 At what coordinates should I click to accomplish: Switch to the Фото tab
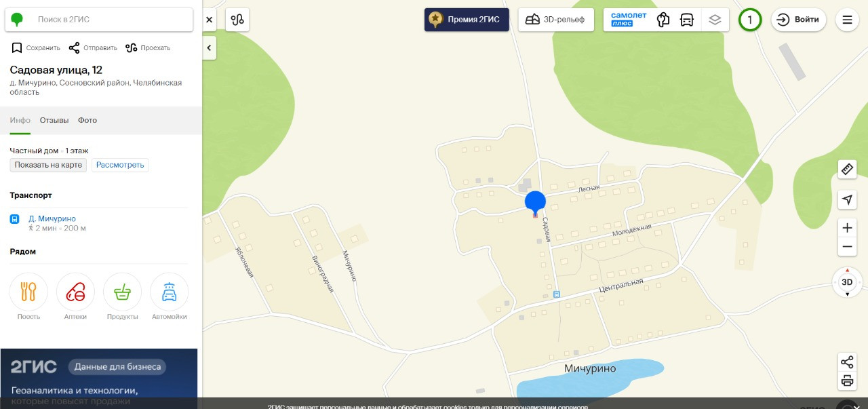[87, 120]
